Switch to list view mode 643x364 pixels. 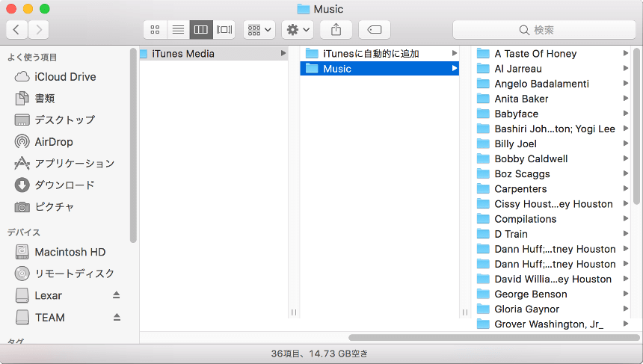click(x=178, y=30)
